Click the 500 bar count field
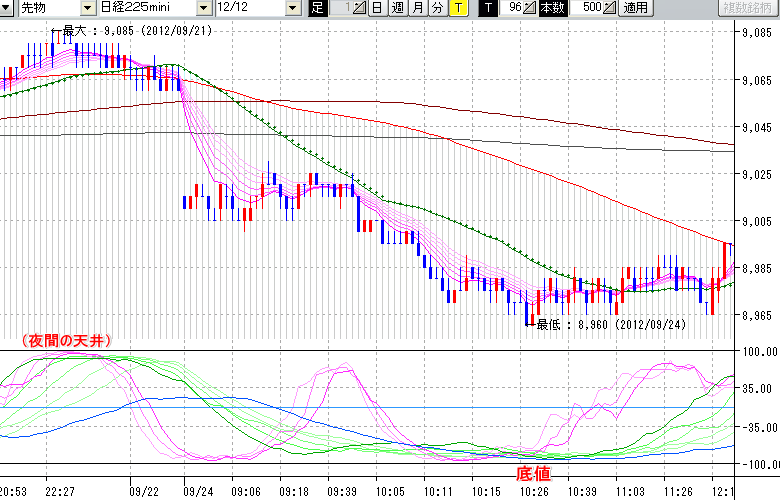Screen dimensions: 780x500 click(x=588, y=8)
